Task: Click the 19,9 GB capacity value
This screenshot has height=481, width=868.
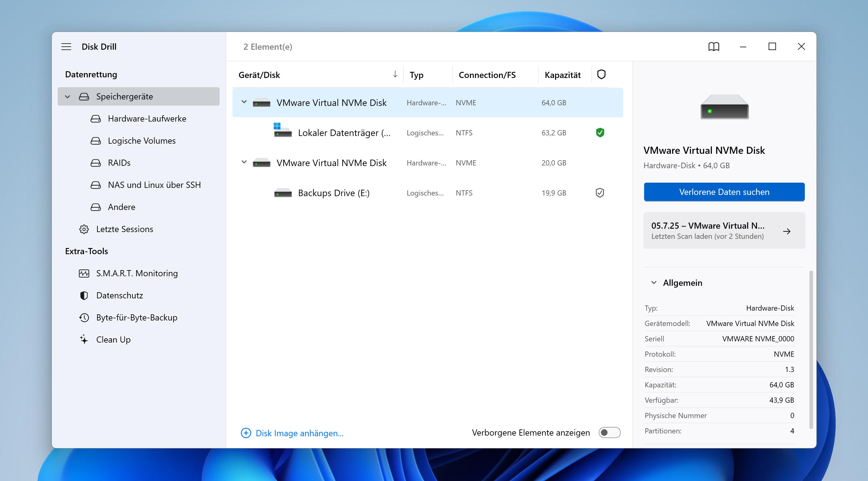Action: tap(554, 193)
